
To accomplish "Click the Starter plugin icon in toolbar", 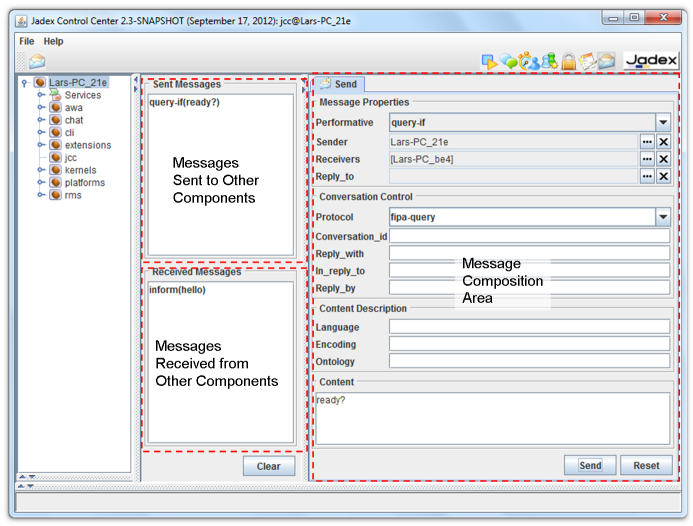I will [490, 62].
